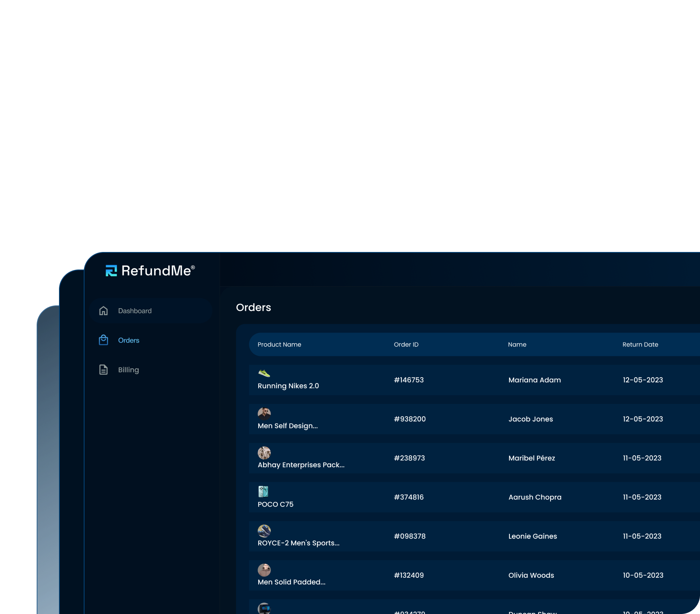Sort by Return Date column header
Viewport: 700px width, 614px height.
[640, 344]
